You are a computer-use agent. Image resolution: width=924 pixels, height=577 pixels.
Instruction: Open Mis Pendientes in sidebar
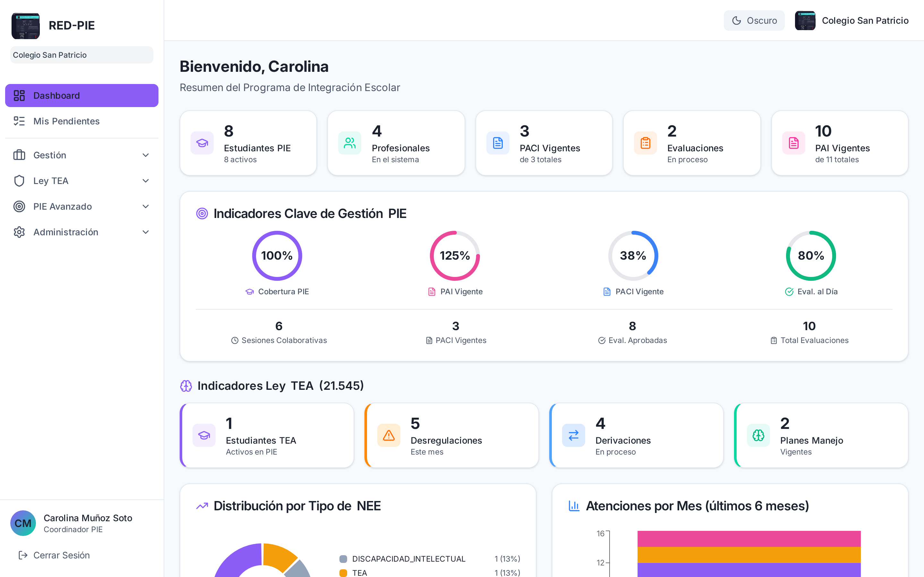pos(82,121)
